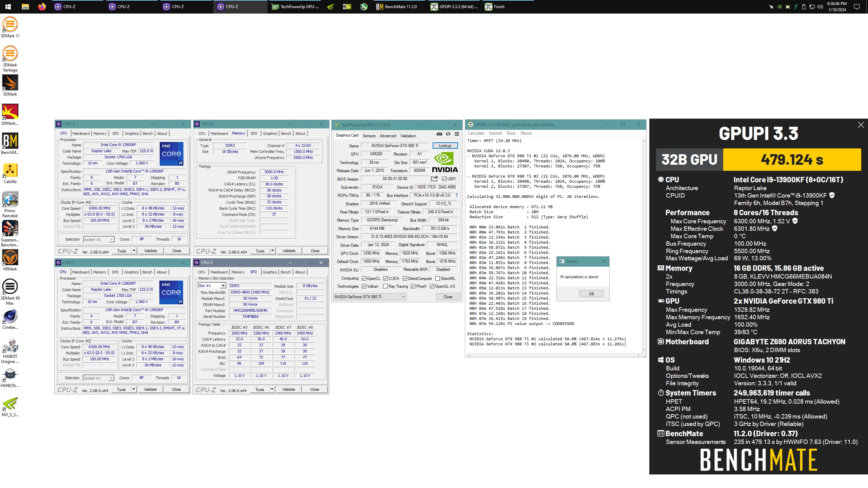Image resolution: width=868 pixels, height=488 pixels.
Task: Click the '84.00.41.00.90' BIOS Version field
Action: click(x=395, y=179)
